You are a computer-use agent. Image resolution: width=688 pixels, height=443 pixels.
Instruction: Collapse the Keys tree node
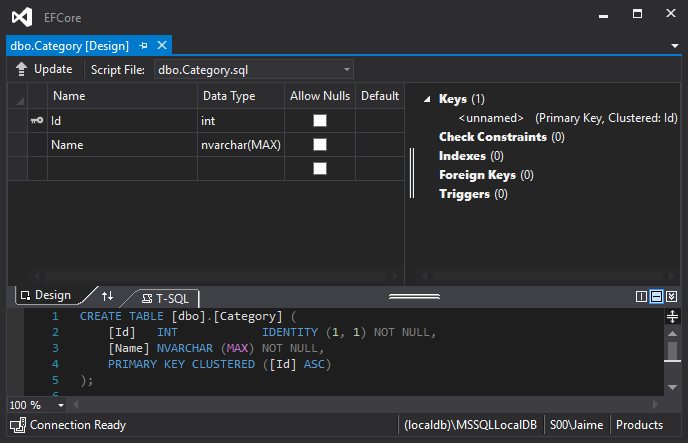tap(427, 99)
